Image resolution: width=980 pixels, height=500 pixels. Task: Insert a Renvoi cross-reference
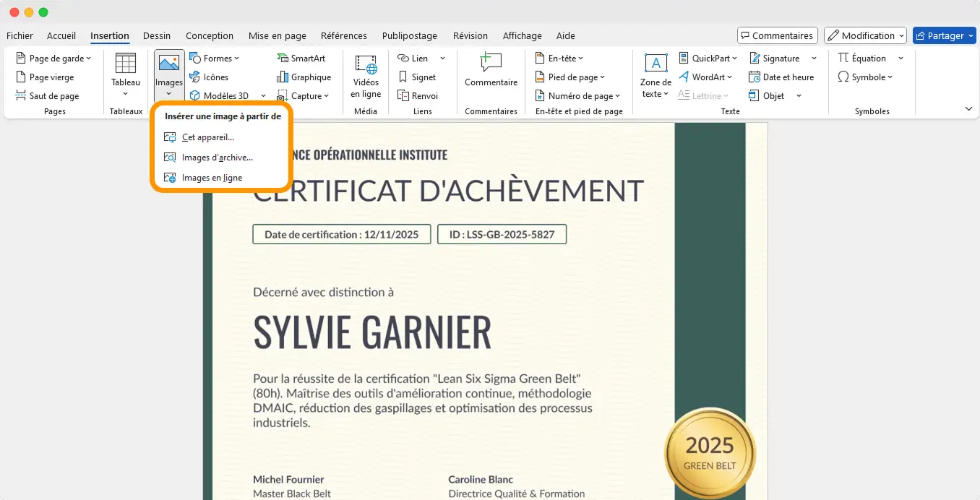point(418,96)
